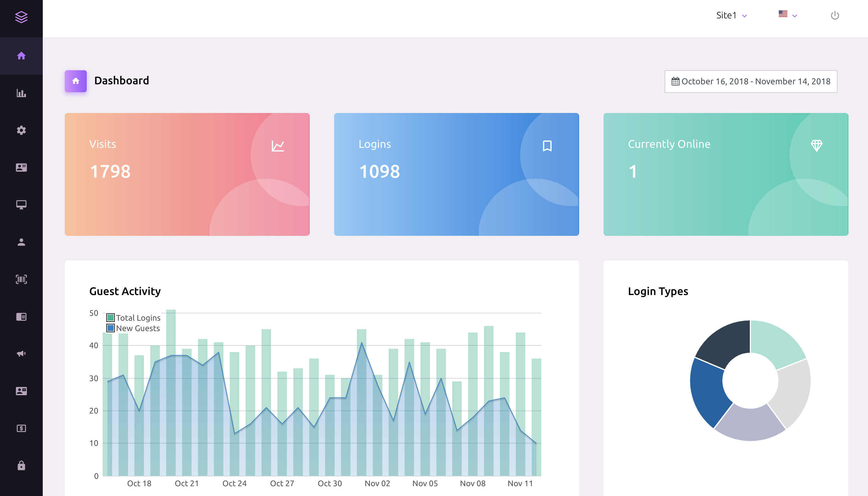Click the Dashboard page title
Viewport: 868px width, 496px height.
tap(122, 81)
